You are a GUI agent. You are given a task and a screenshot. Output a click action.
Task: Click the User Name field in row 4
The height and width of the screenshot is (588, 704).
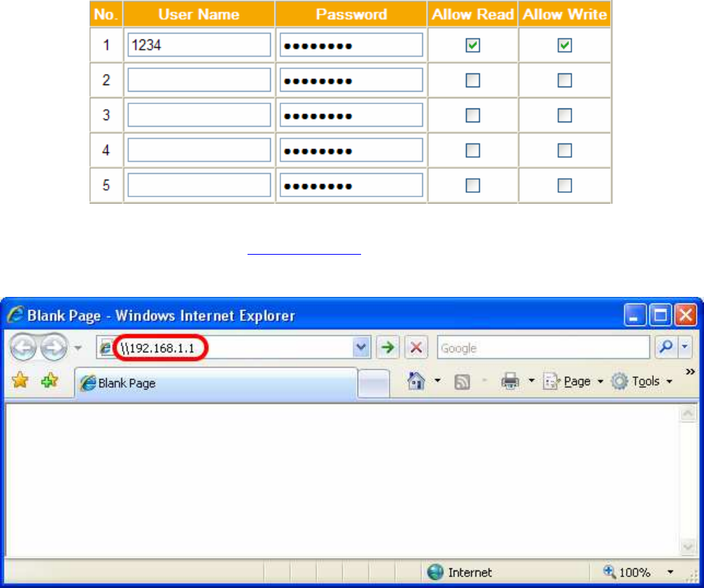pyautogui.click(x=199, y=150)
